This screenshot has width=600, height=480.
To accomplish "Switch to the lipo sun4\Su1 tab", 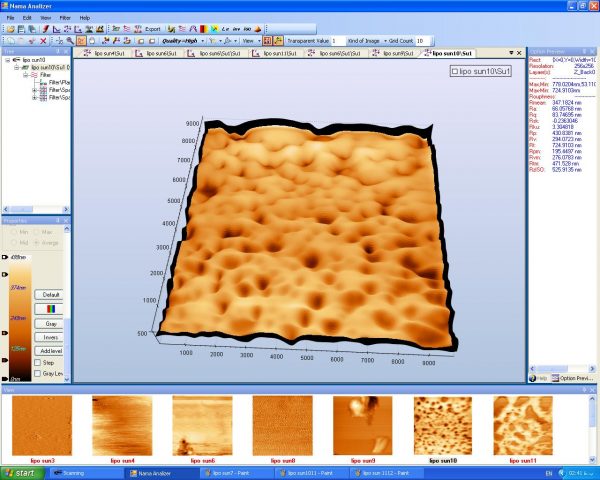I will [104, 54].
